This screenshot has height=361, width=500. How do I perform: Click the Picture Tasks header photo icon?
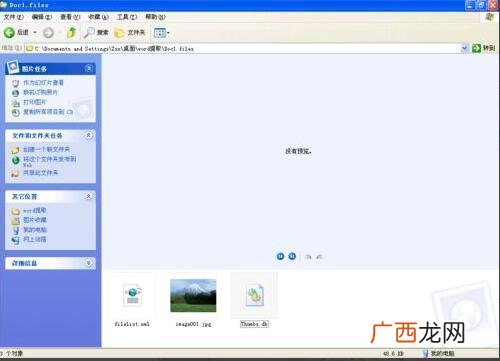point(13,67)
